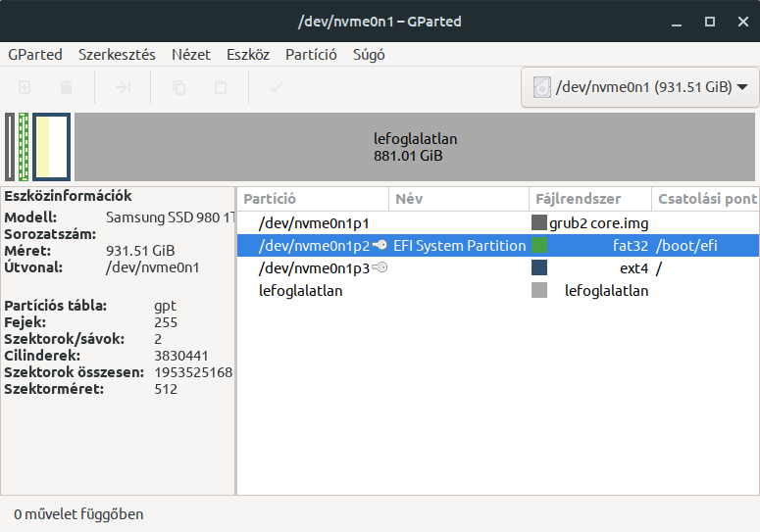This screenshot has width=760, height=532.
Task: Open the /dev/nvme0n1 device dropdown
Action: [639, 87]
